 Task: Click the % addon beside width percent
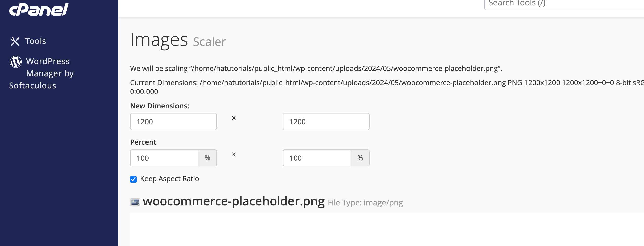tap(208, 158)
